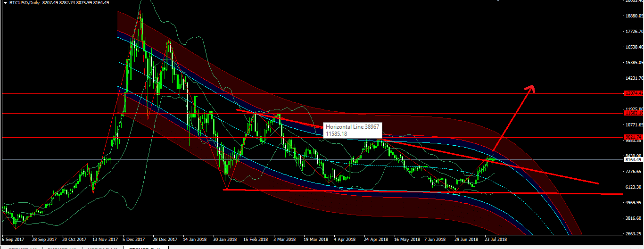Click the 24 Apr 2018 date label
Screen dimensions: 644x249
pyautogui.click(x=376, y=239)
